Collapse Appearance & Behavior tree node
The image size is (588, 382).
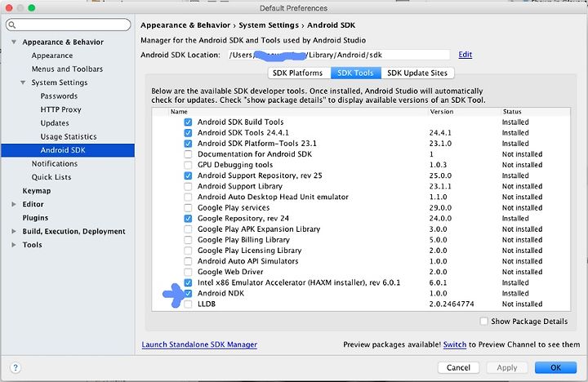(14, 42)
